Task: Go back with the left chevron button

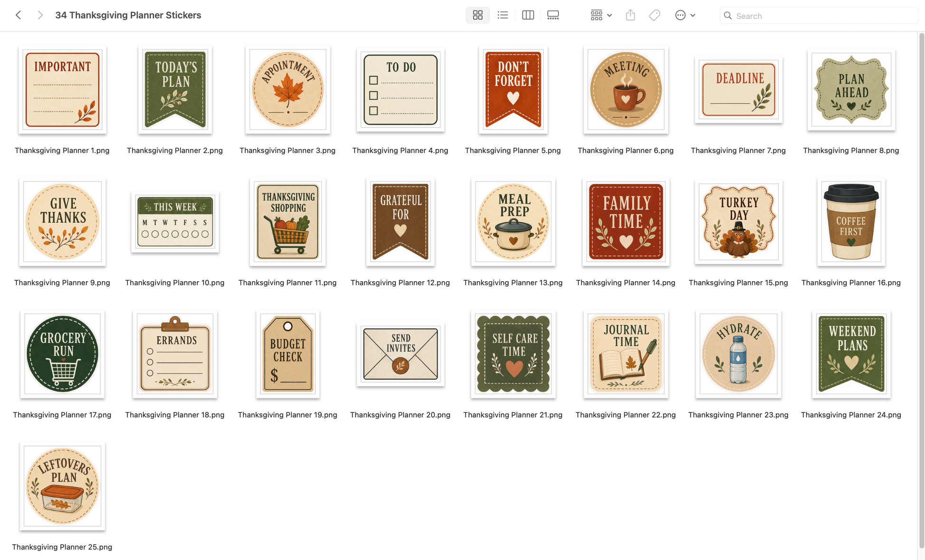Action: click(x=18, y=15)
